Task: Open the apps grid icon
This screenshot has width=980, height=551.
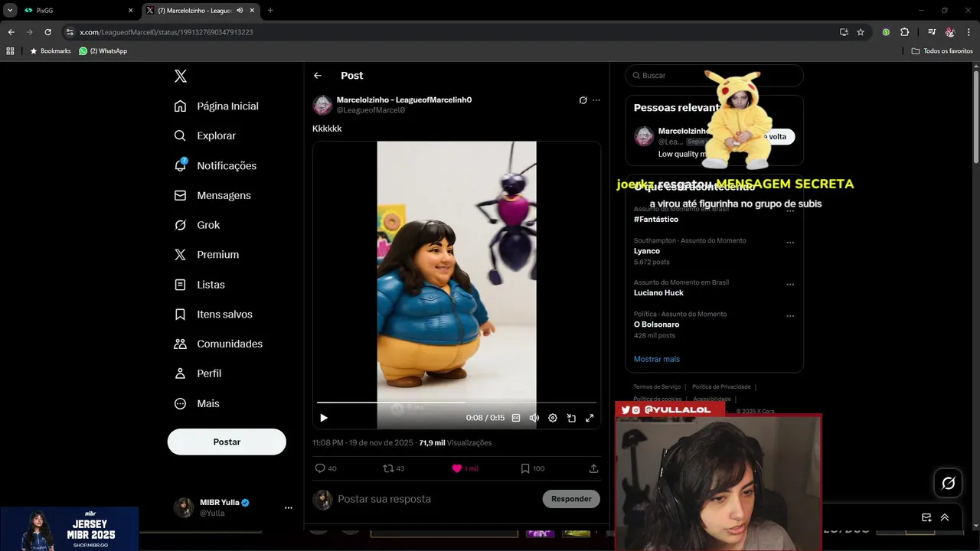Action: coord(10,51)
